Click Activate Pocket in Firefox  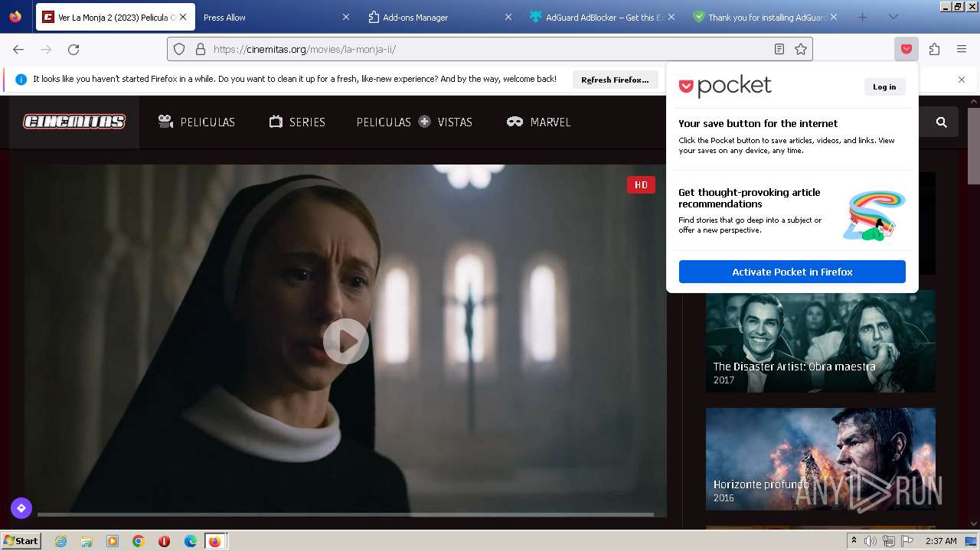(x=792, y=272)
